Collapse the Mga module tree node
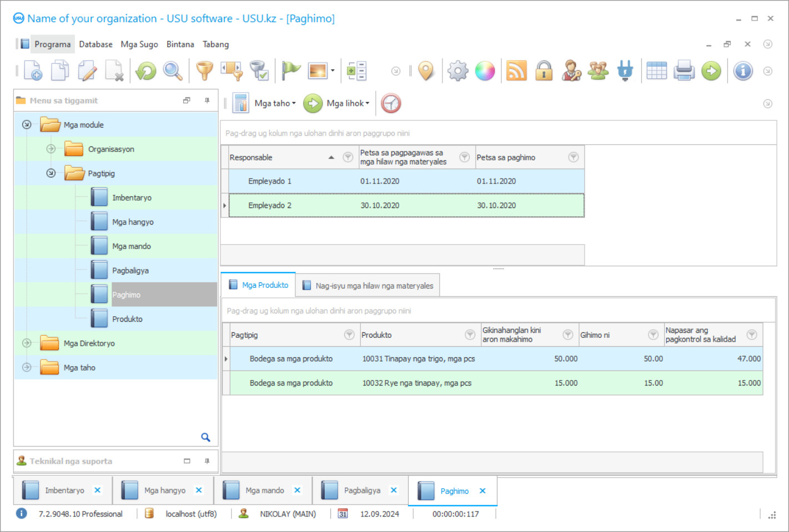789x532 pixels. click(27, 124)
